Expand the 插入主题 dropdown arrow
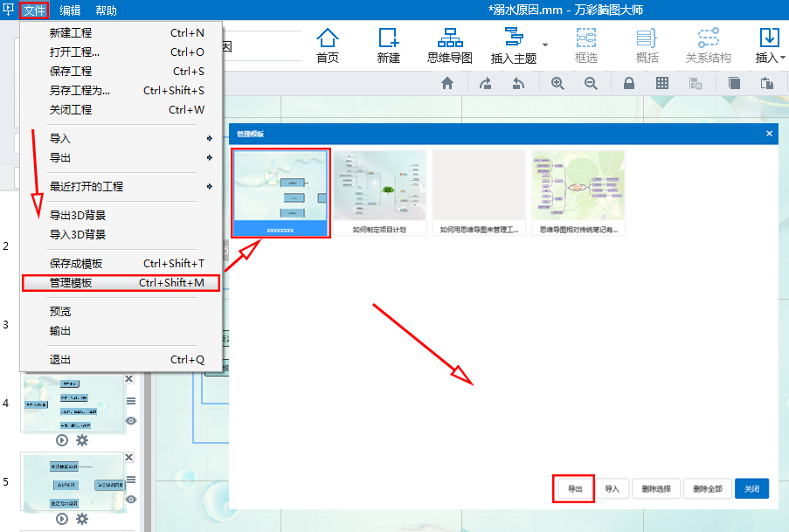Screen dimensions: 789x532 pos(545,45)
